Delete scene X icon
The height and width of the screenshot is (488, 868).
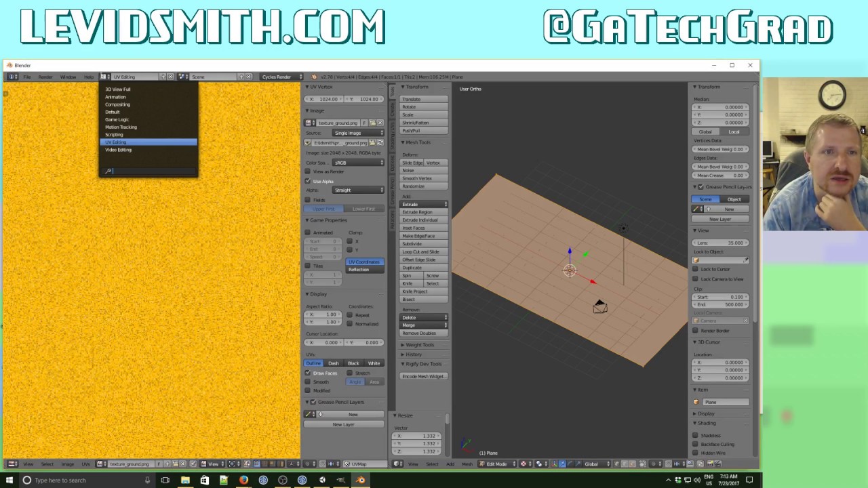(249, 77)
